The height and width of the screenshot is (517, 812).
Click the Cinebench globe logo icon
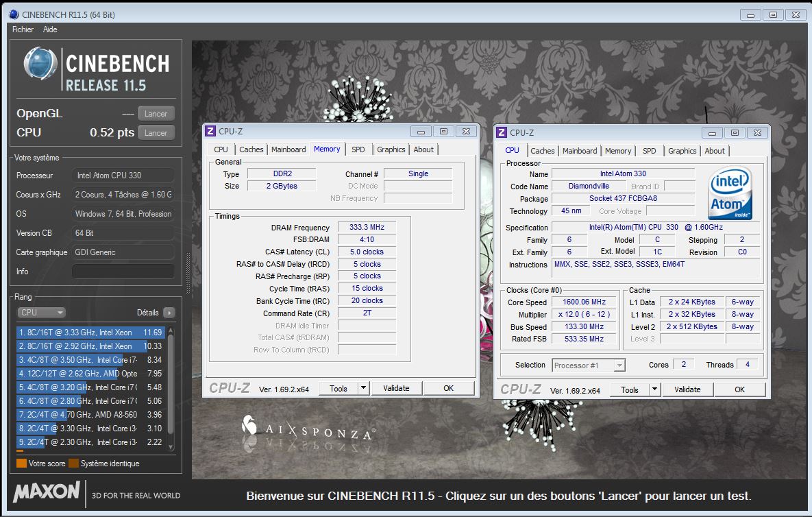pyautogui.click(x=40, y=63)
